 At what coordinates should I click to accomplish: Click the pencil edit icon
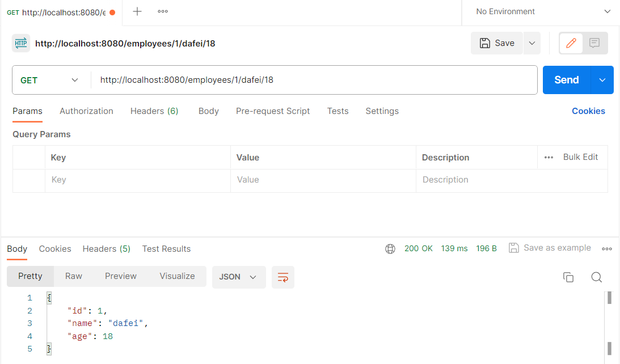571,43
